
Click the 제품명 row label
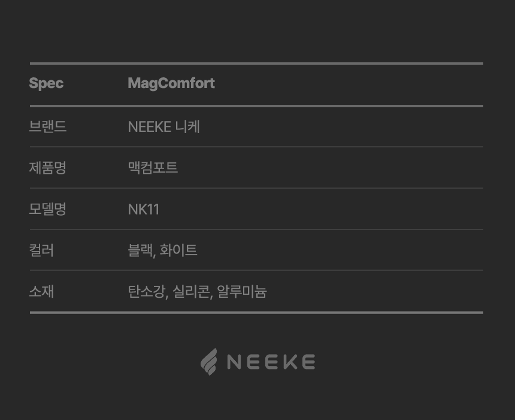point(48,168)
